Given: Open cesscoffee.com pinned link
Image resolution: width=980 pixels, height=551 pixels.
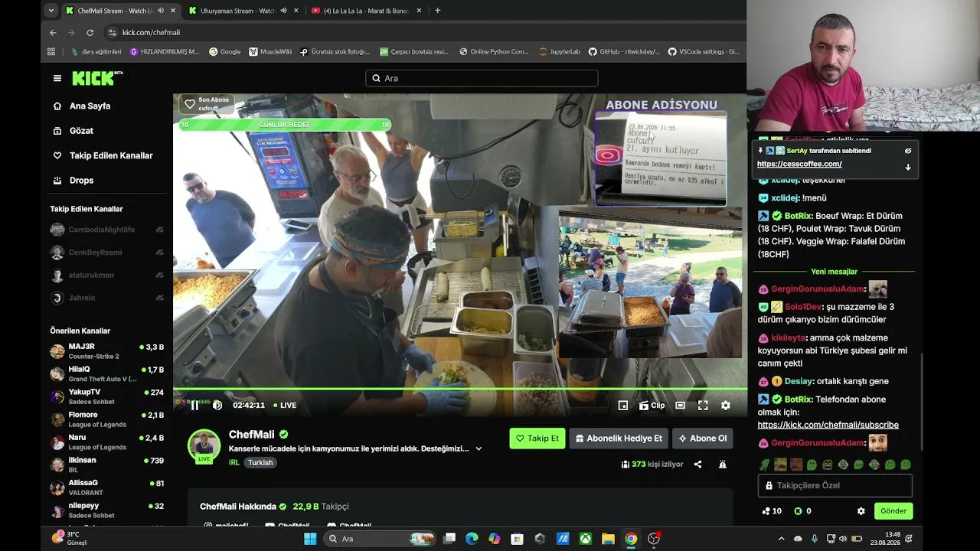Looking at the screenshot, I should pos(799,164).
